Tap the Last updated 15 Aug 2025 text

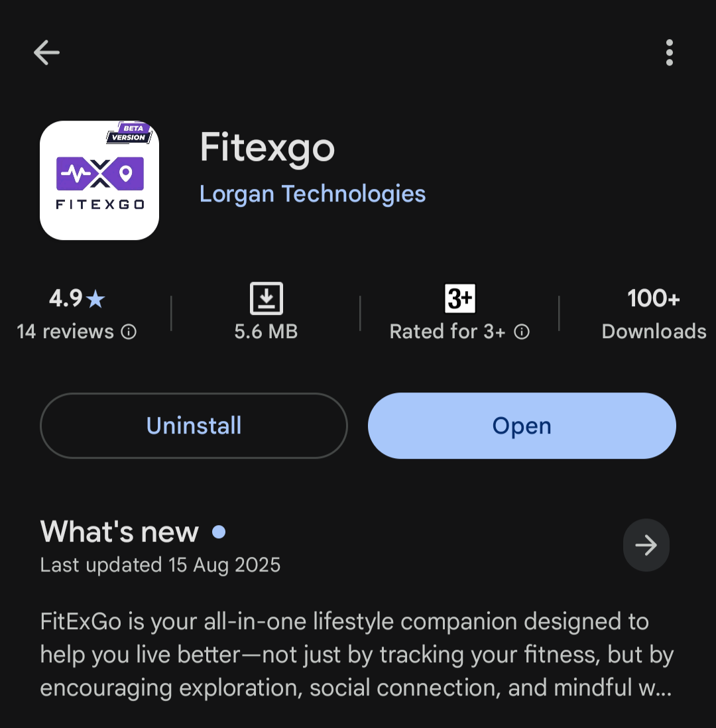[160, 565]
